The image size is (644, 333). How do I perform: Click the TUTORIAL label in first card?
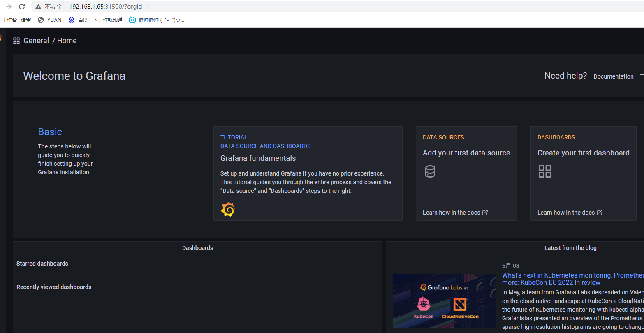pos(234,137)
